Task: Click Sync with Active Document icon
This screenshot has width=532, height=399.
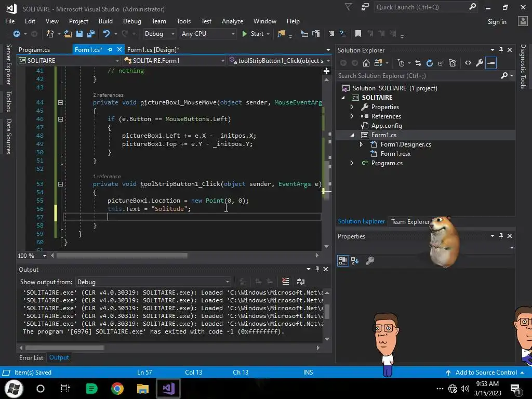Action: coord(418,63)
